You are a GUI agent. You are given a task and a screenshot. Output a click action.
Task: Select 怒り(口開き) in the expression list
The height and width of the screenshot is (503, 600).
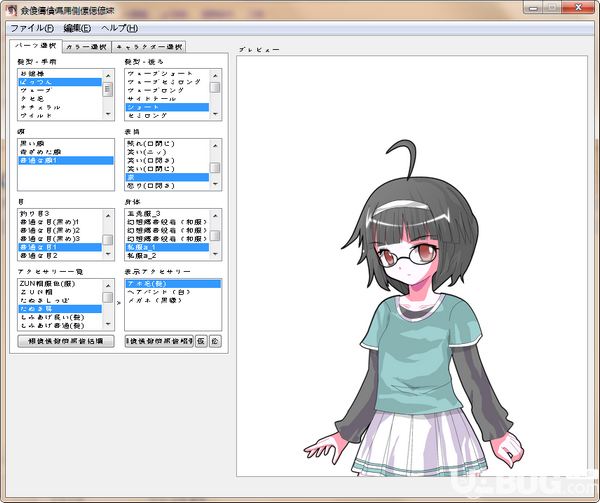(167, 186)
